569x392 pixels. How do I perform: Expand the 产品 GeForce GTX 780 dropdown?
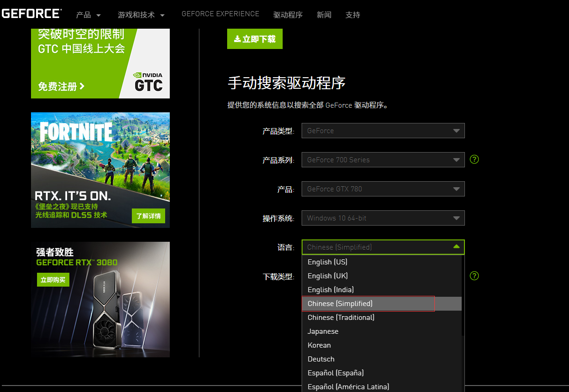coord(383,189)
